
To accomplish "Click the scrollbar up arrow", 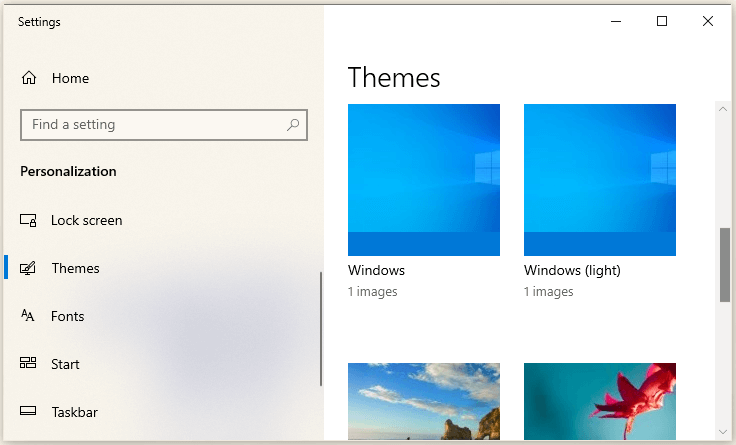I will (x=725, y=107).
